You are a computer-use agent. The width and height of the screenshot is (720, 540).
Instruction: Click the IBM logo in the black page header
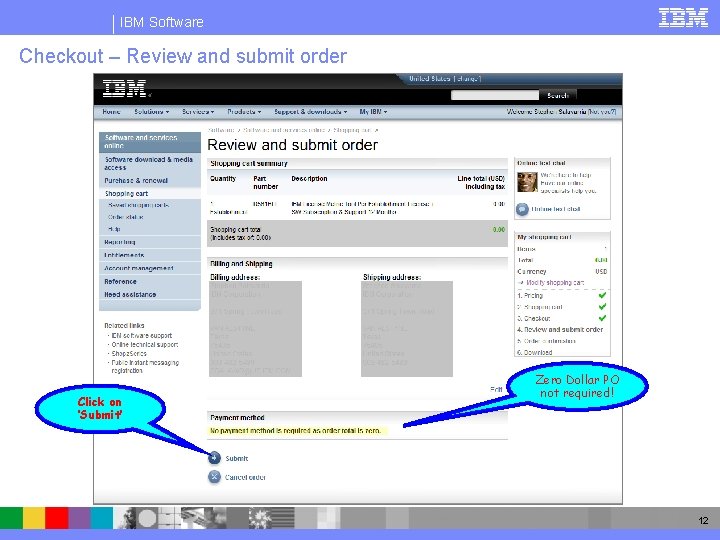tap(124, 89)
